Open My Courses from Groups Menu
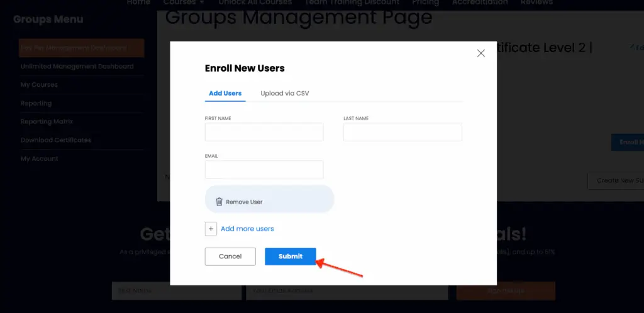Screen dimensions: 644x313 tap(39, 85)
